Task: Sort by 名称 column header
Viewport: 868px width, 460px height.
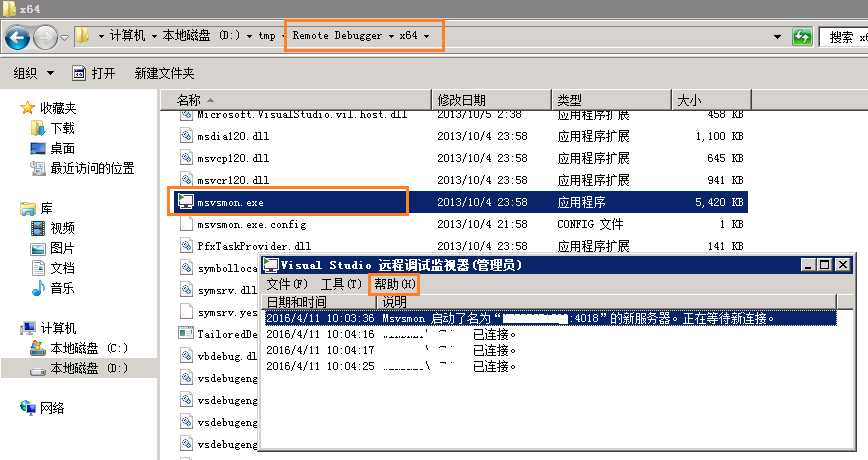Action: [x=296, y=100]
